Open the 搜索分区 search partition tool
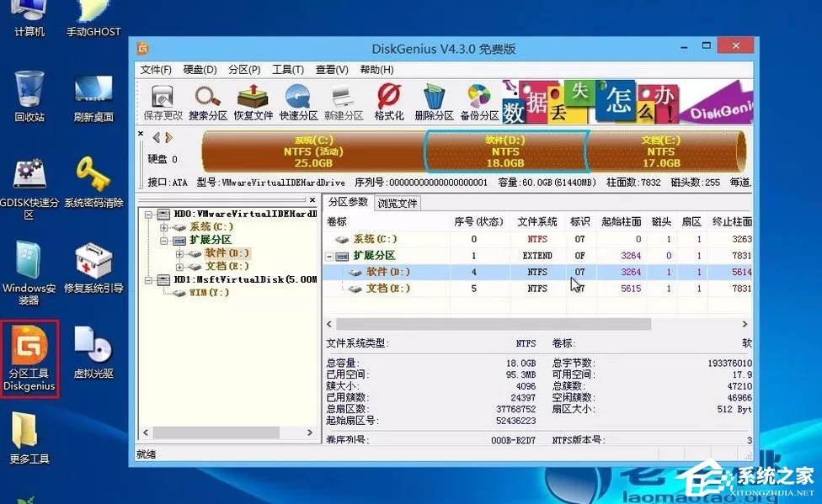822x504 pixels. tap(207, 103)
